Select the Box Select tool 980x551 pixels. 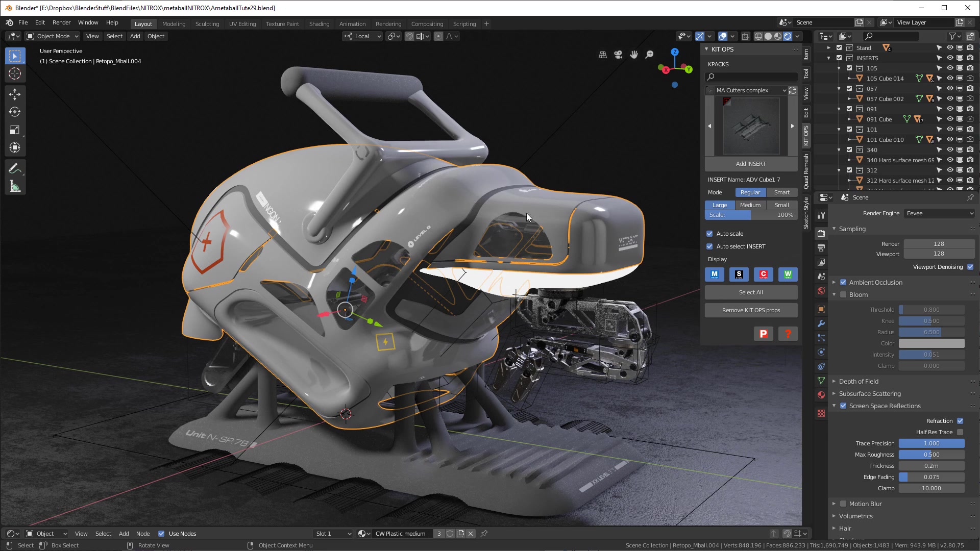pos(15,55)
